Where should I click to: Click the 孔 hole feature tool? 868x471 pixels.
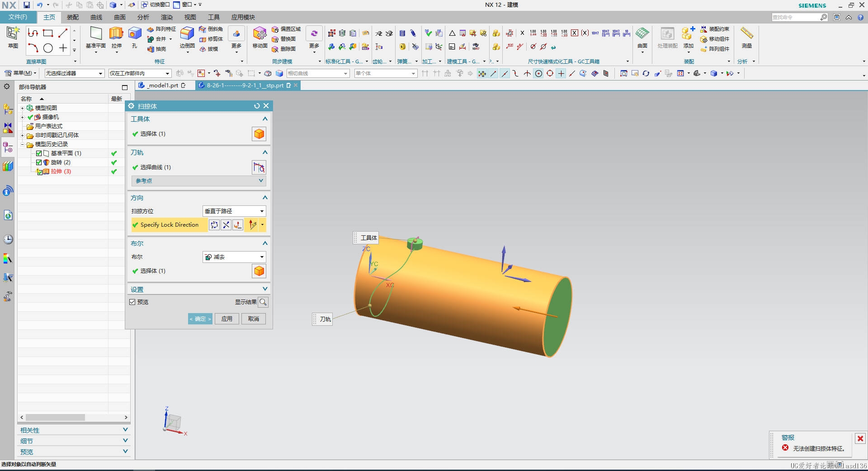(134, 37)
